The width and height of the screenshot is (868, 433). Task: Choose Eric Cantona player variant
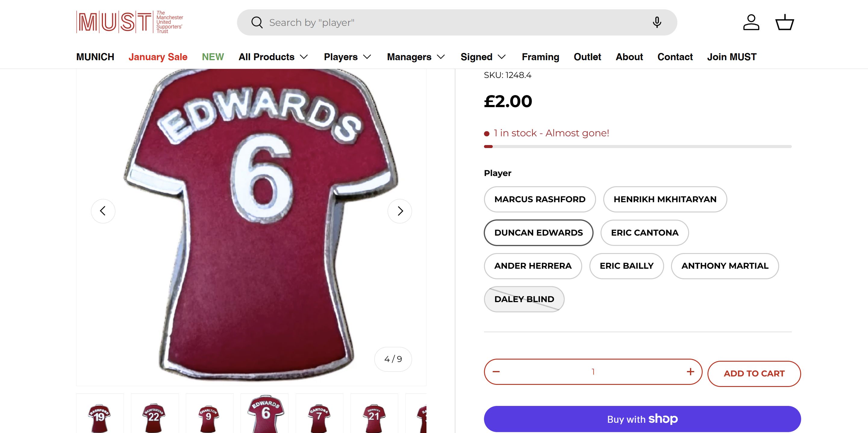(x=644, y=233)
